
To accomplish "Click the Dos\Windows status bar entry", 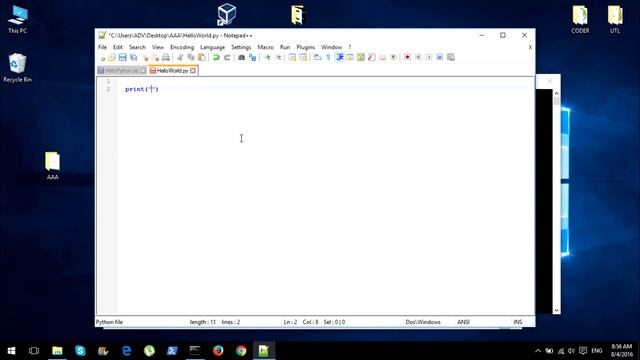I will [423, 322].
